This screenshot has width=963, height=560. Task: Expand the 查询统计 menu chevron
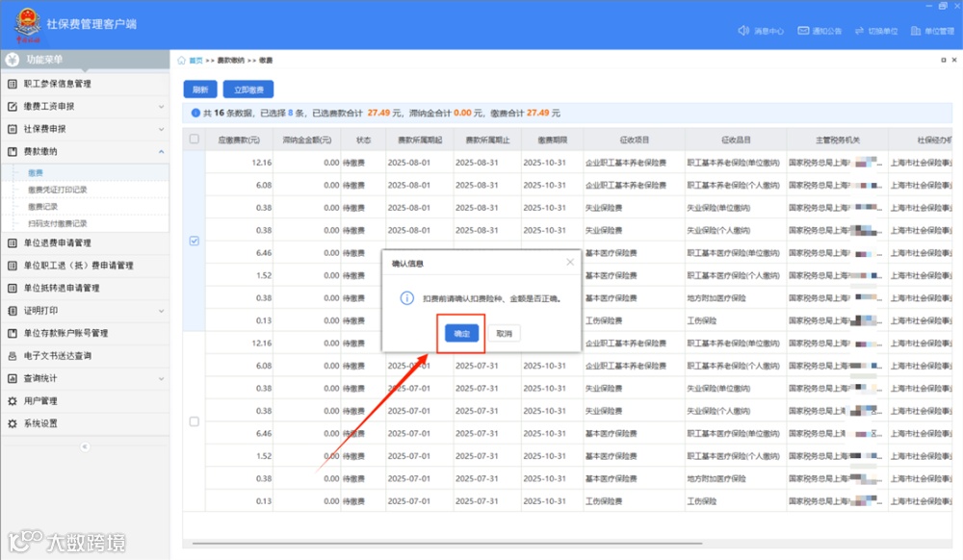pyautogui.click(x=161, y=378)
